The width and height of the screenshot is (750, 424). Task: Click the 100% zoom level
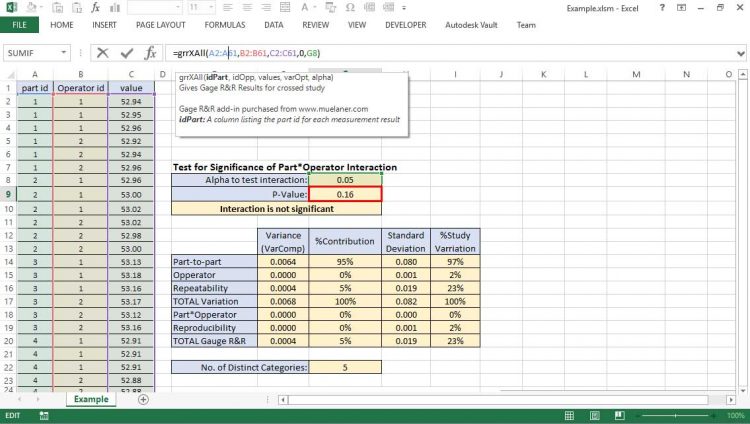click(735, 415)
